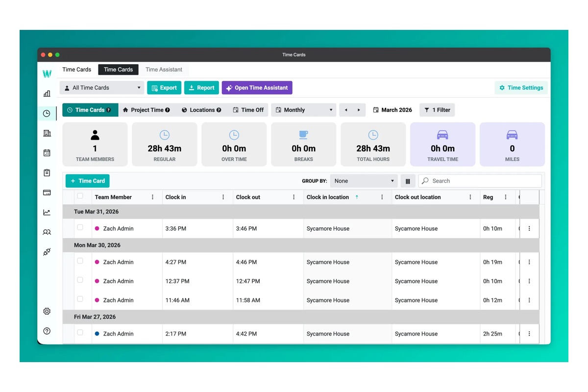Open the line graph reports sidebar icon
This screenshot has width=588, height=392.
(x=47, y=212)
